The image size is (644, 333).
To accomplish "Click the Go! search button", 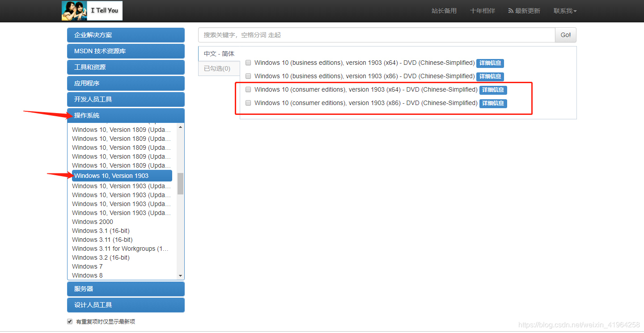I will (x=566, y=35).
